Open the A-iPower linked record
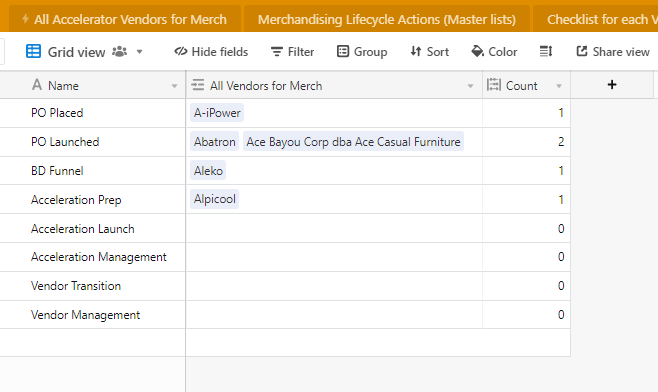Viewport: 658px width, 392px height. pos(217,113)
